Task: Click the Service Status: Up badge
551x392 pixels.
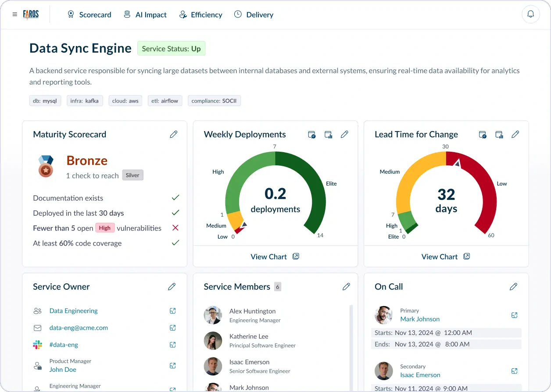Action: tap(171, 49)
